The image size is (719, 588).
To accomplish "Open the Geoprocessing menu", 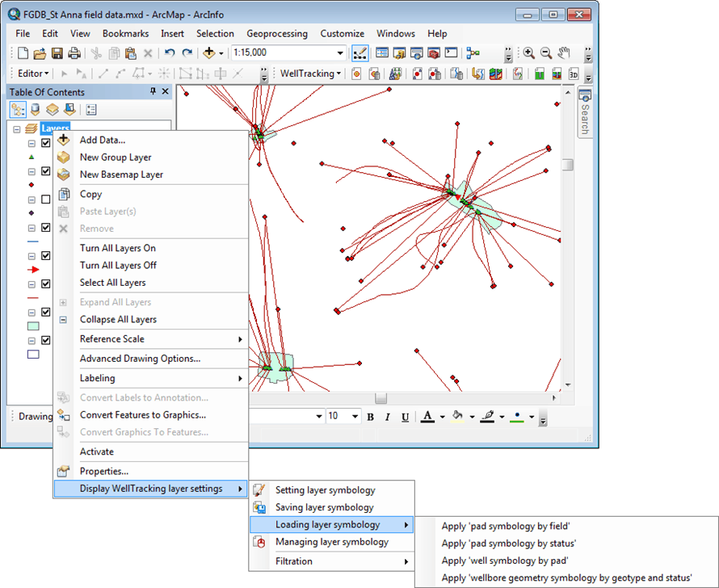I will point(277,34).
